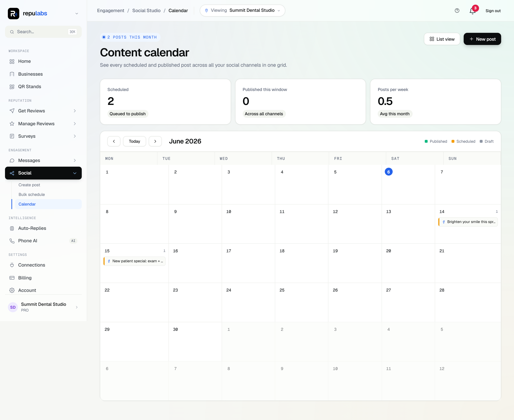This screenshot has height=420, width=514.
Task: Click the Connections plug icon
Action: click(x=12, y=265)
